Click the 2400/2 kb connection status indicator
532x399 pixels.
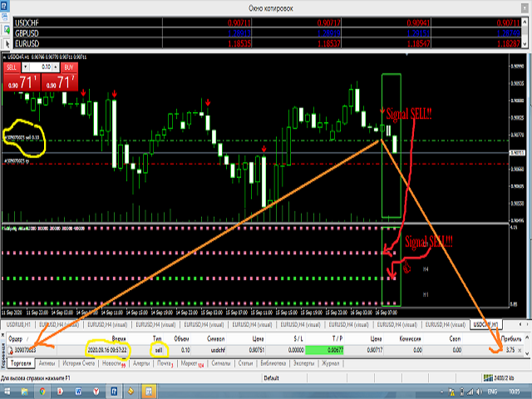pyautogui.click(x=500, y=378)
